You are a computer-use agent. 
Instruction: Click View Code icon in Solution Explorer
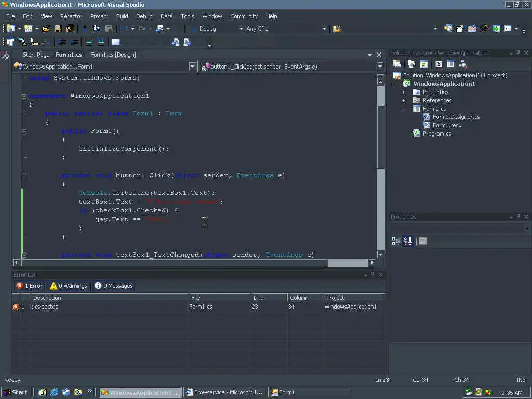438,64
